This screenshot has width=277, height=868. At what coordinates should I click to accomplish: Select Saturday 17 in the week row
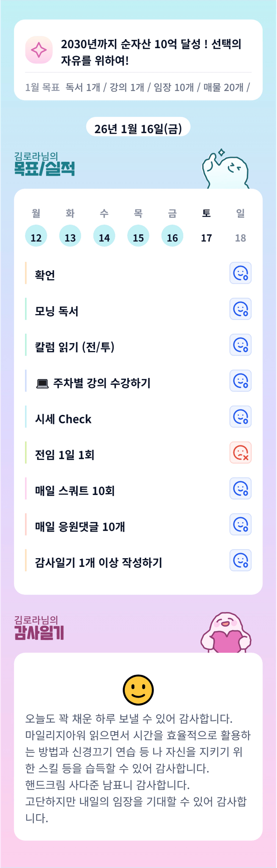tap(206, 237)
